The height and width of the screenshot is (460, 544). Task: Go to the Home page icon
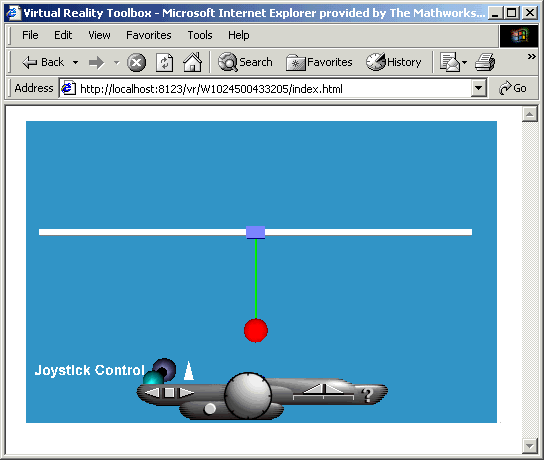193,62
